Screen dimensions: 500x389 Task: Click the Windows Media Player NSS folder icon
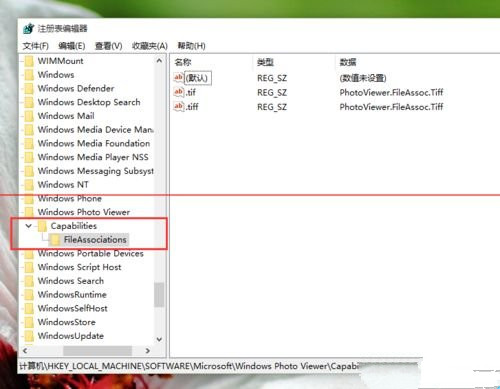[29, 157]
